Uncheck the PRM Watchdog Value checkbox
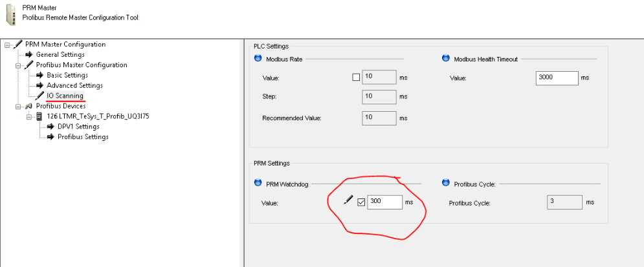The width and height of the screenshot is (644, 267). 361,202
